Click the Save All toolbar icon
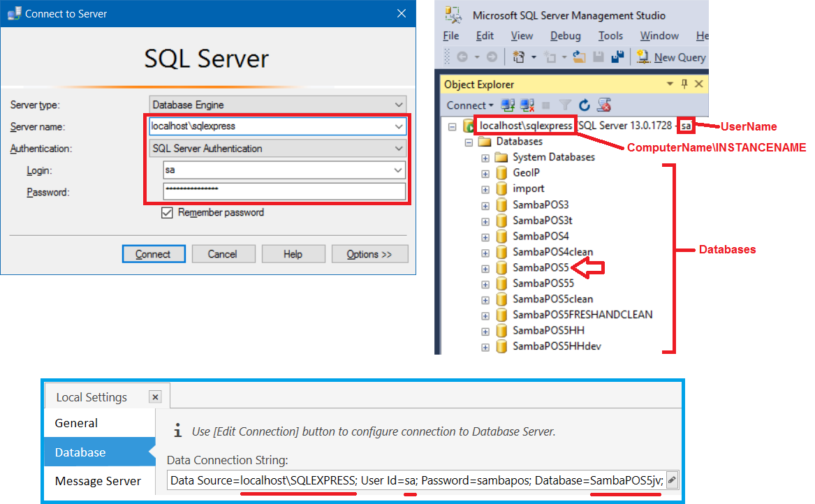The width and height of the screenshot is (815, 504). point(617,57)
